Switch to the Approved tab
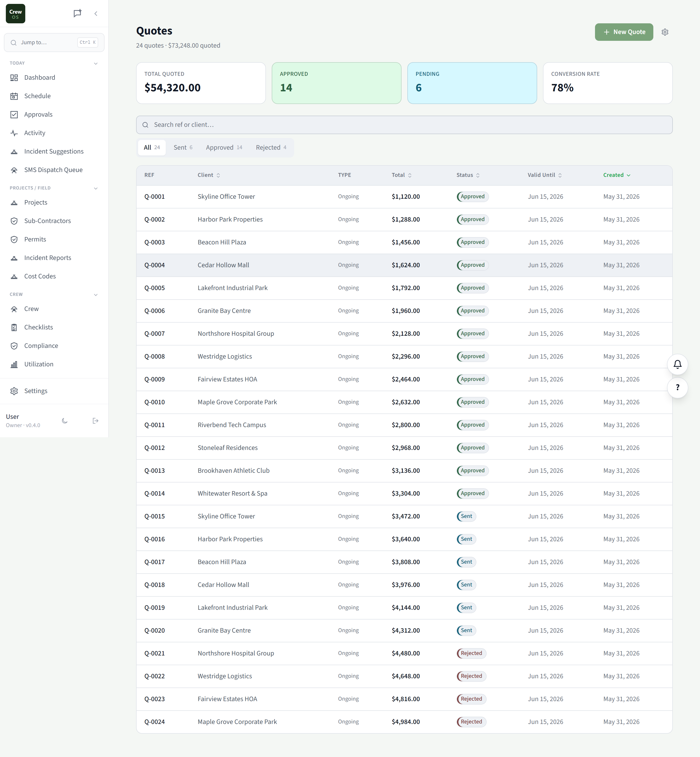This screenshot has height=757, width=700. point(224,148)
